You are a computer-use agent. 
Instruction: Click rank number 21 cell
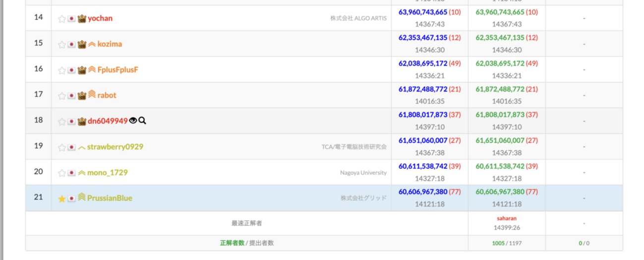coord(39,197)
